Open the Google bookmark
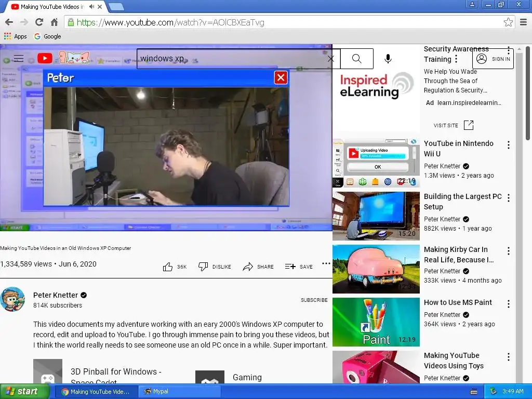The height and width of the screenshot is (399, 532). pos(47,36)
